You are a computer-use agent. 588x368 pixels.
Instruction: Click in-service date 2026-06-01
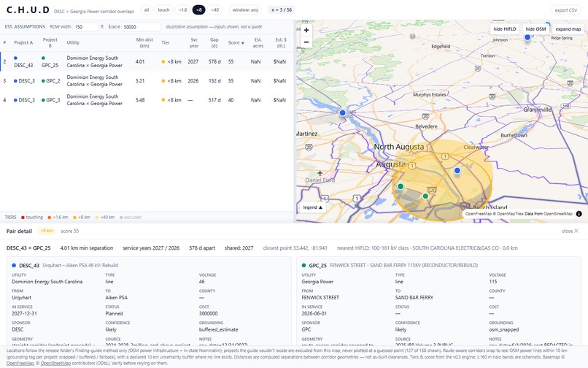click(314, 313)
